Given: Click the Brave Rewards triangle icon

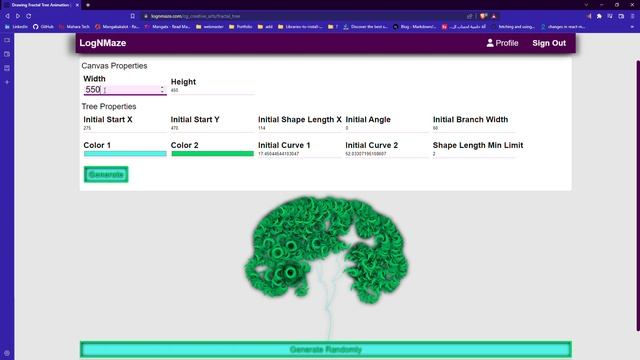Looking at the screenshot, I should [494, 16].
